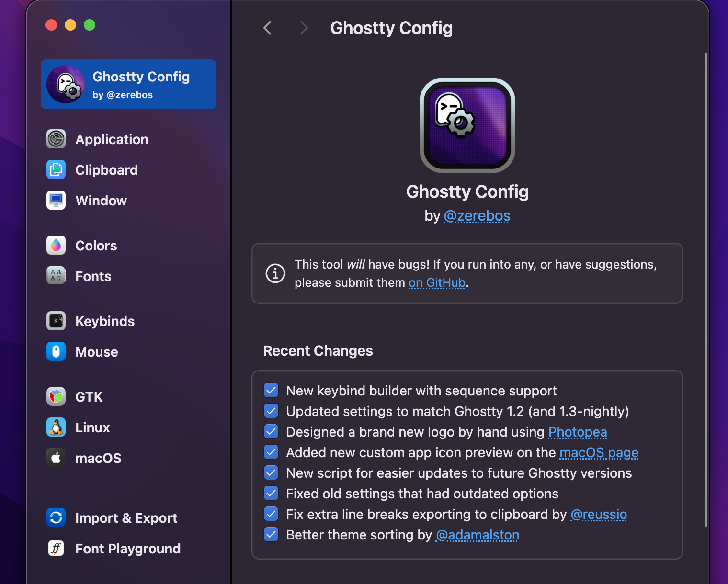Open the Clipboard settings icon
Viewport: 728px width, 584px height.
tap(56, 170)
